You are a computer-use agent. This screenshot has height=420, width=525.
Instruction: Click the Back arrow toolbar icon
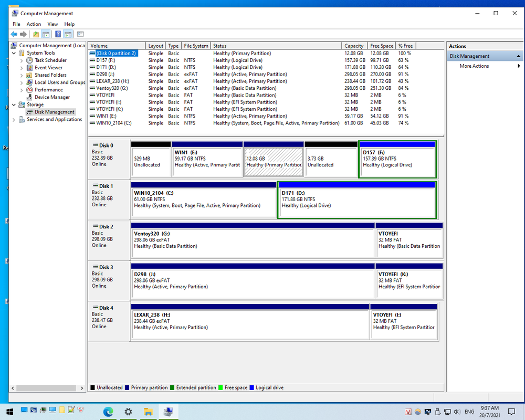click(14, 34)
